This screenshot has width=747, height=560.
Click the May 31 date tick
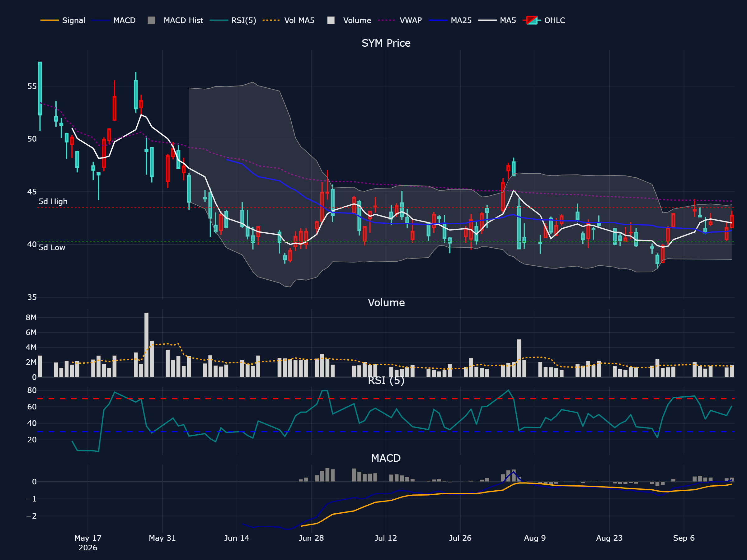pyautogui.click(x=162, y=538)
